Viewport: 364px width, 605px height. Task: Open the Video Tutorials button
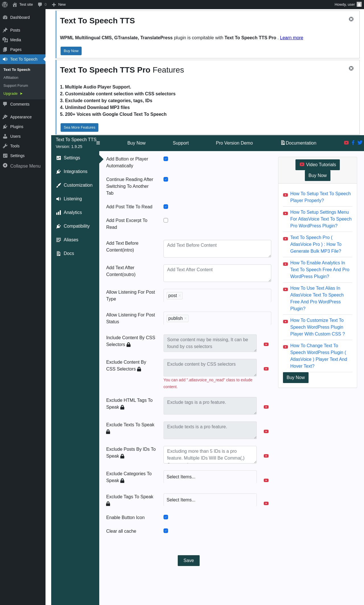click(318, 165)
